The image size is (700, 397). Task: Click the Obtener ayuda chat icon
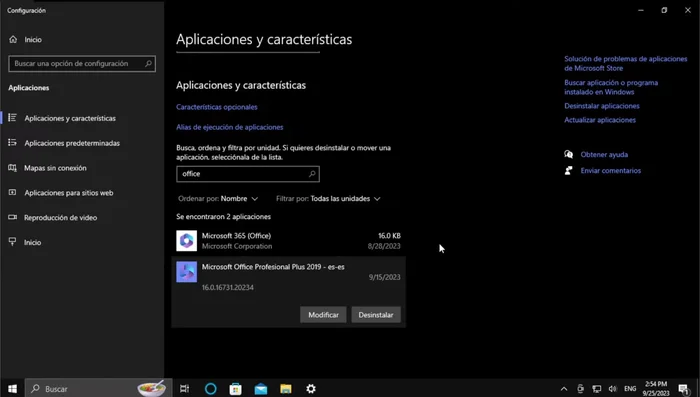[x=568, y=154]
